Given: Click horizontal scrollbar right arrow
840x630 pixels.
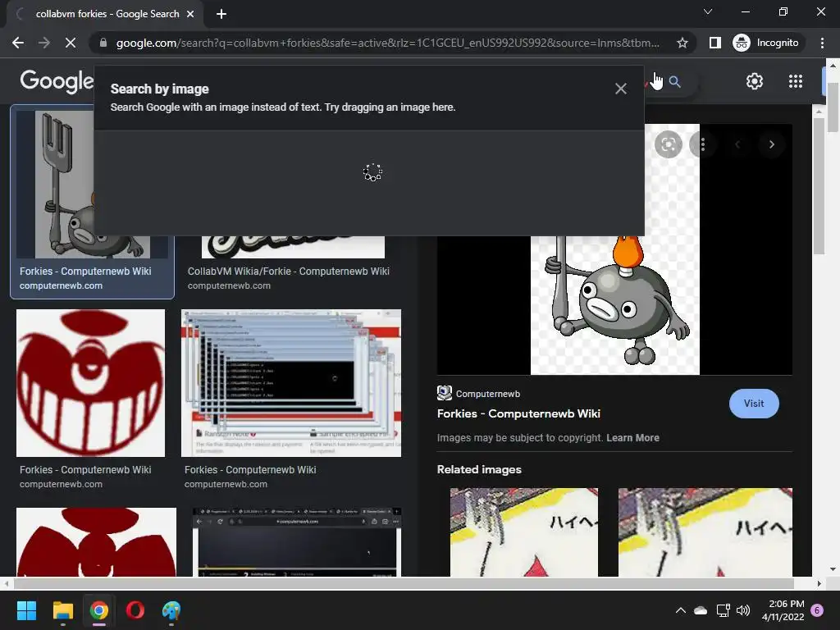Looking at the screenshot, I should tap(819, 583).
